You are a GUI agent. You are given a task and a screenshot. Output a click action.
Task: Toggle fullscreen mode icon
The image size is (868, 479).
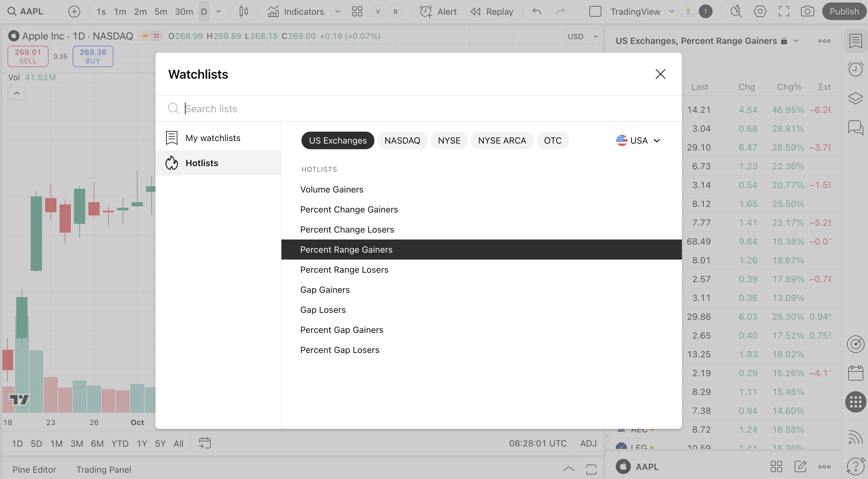point(784,12)
